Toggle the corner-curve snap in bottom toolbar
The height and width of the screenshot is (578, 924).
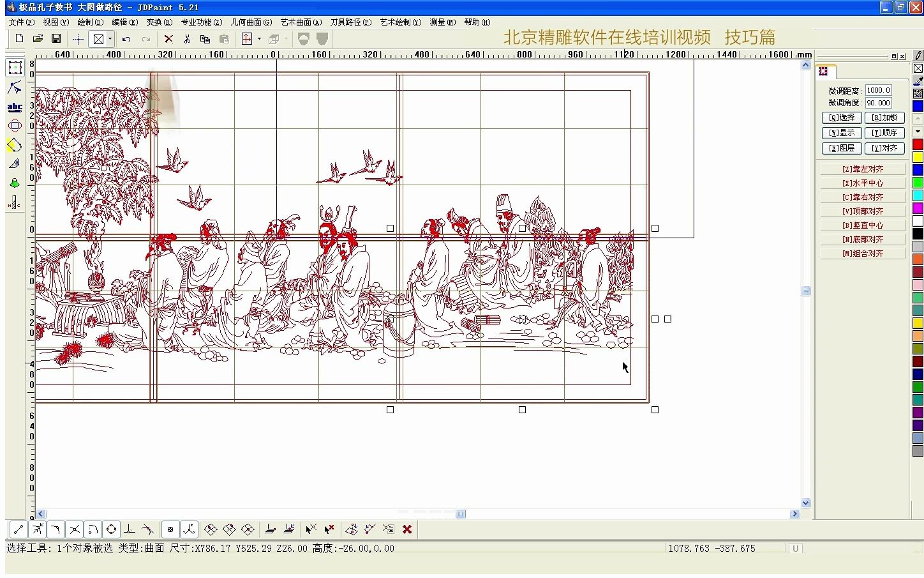tap(56, 529)
